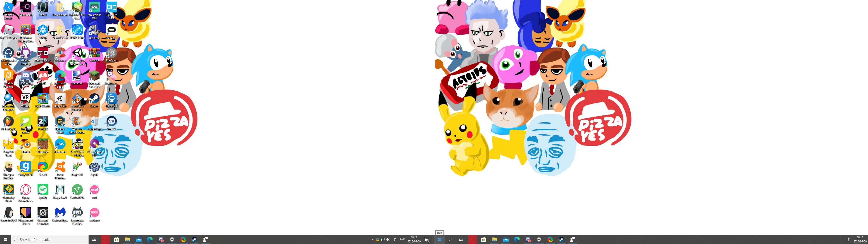
Task: Open the ProtonVPN desktop shortcut
Action: [77, 192]
